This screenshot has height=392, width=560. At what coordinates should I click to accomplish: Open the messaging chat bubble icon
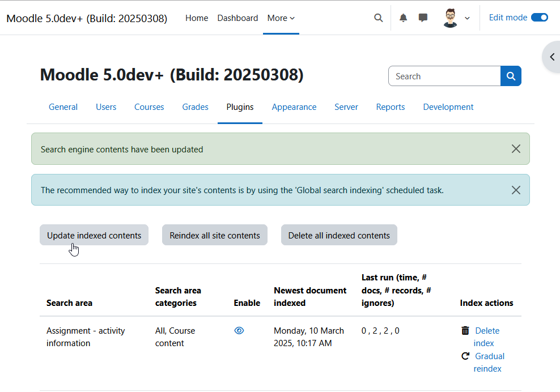pyautogui.click(x=423, y=18)
